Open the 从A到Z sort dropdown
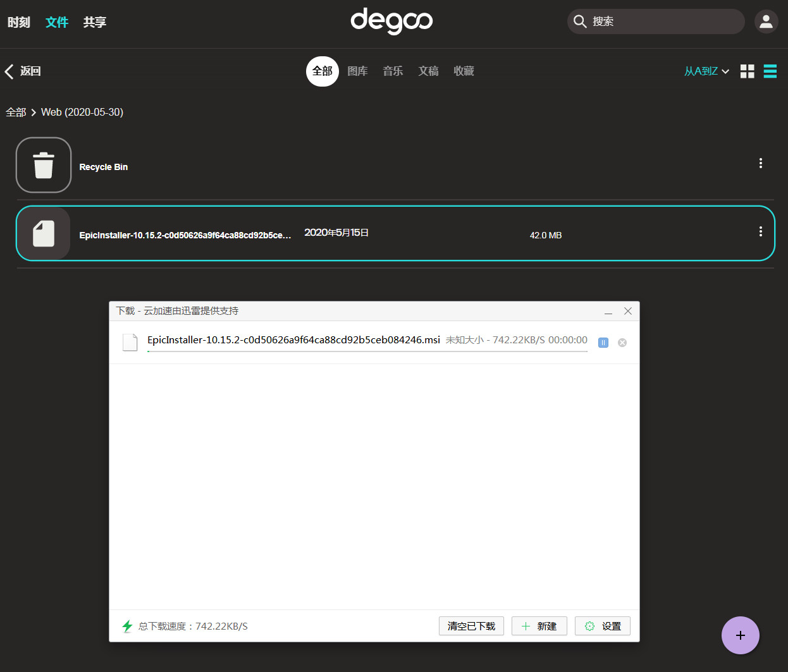 click(x=707, y=71)
